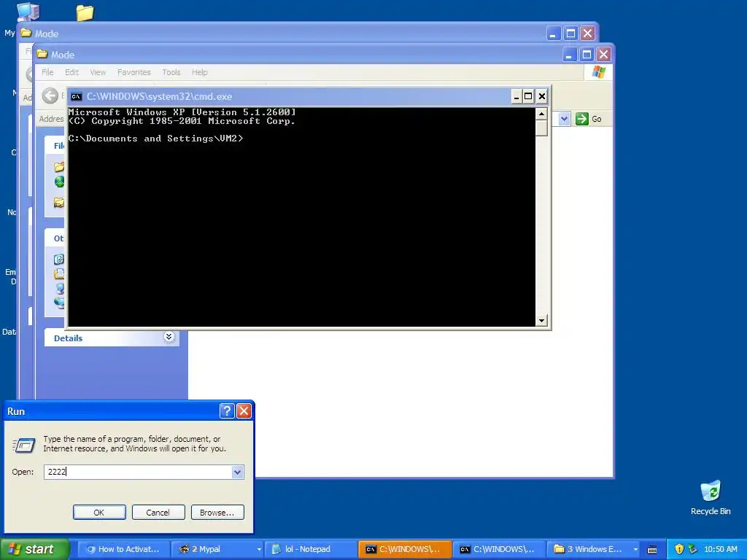Viewport: 747px width, 560px height.
Task: Click the Run program icon in the dialog
Action: [x=24, y=445]
